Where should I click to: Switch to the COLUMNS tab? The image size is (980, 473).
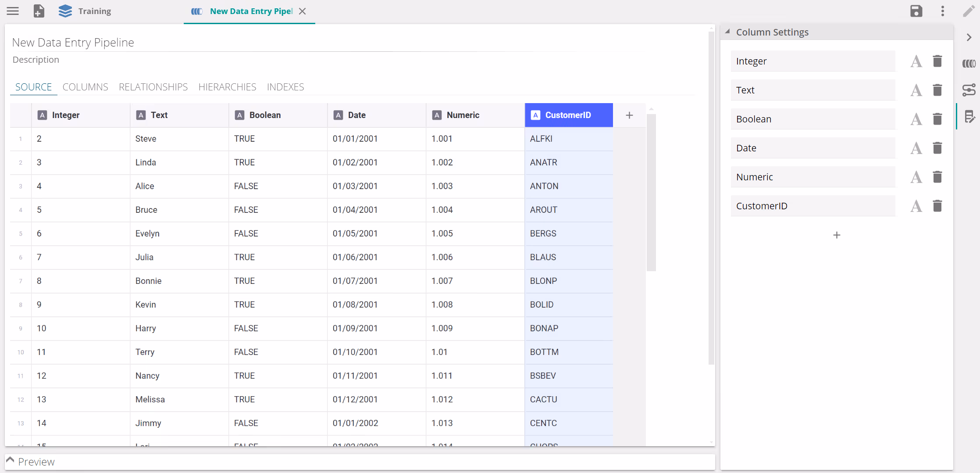(85, 87)
